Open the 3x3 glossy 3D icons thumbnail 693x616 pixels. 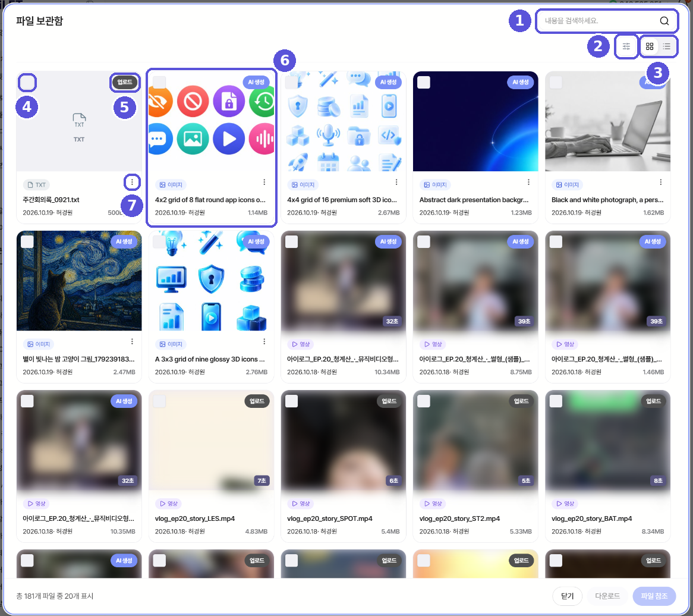click(211, 281)
